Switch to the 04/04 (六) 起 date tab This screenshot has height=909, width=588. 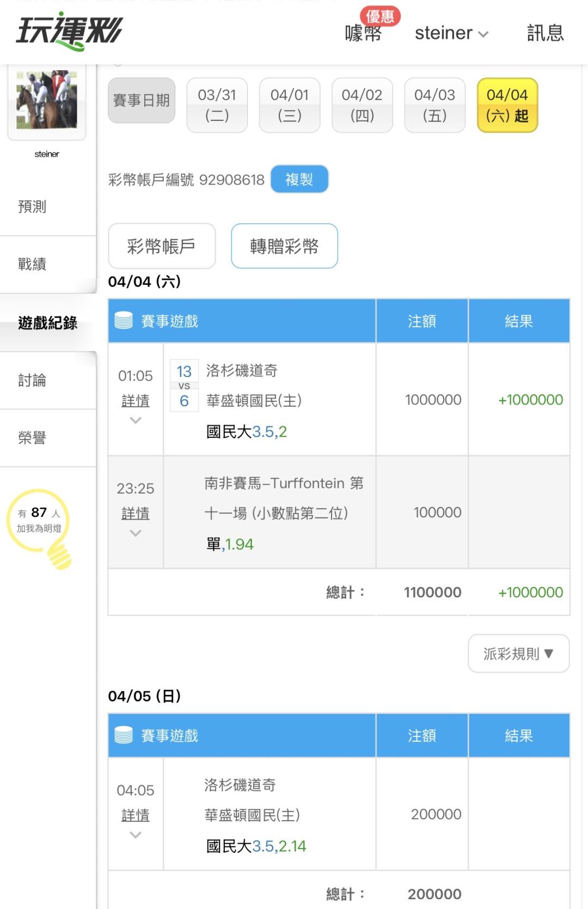click(507, 105)
